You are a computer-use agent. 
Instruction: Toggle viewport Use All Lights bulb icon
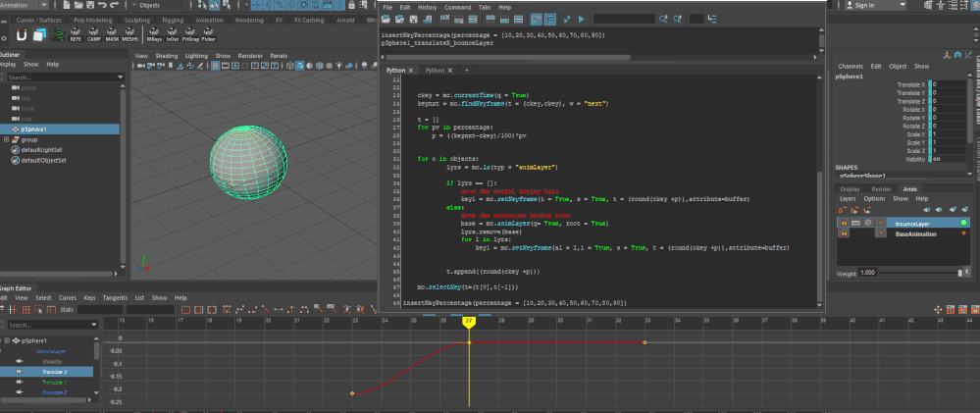(338, 65)
